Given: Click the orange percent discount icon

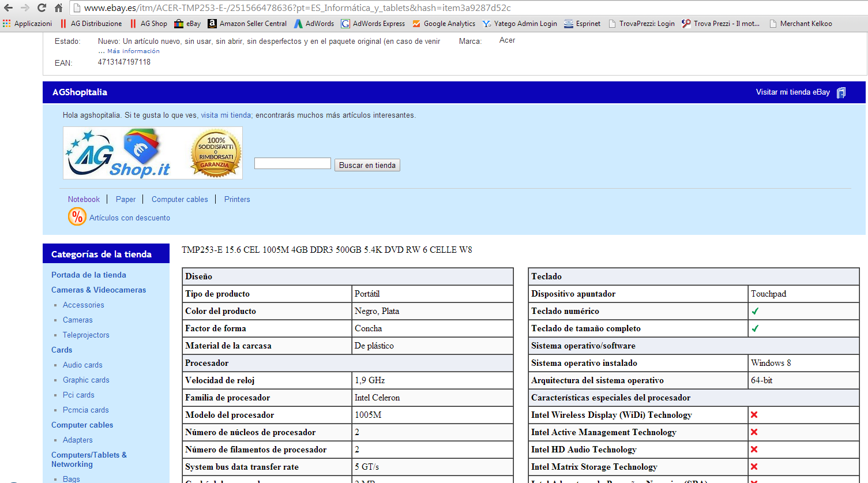Looking at the screenshot, I should pyautogui.click(x=77, y=217).
